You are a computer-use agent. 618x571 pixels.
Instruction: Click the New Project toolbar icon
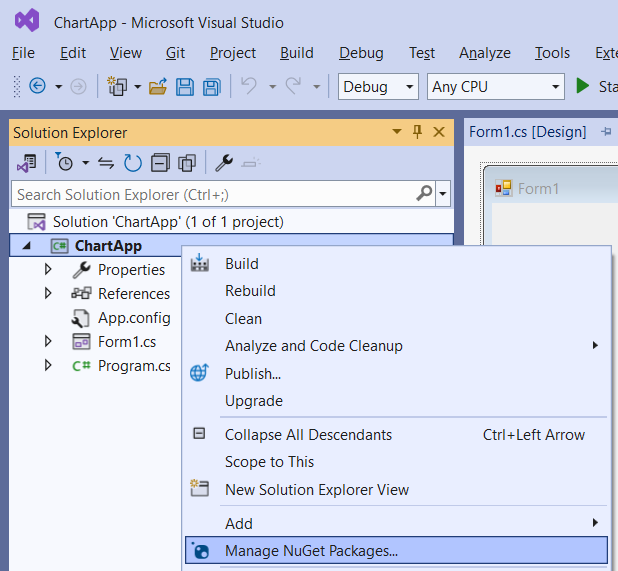click(x=117, y=86)
